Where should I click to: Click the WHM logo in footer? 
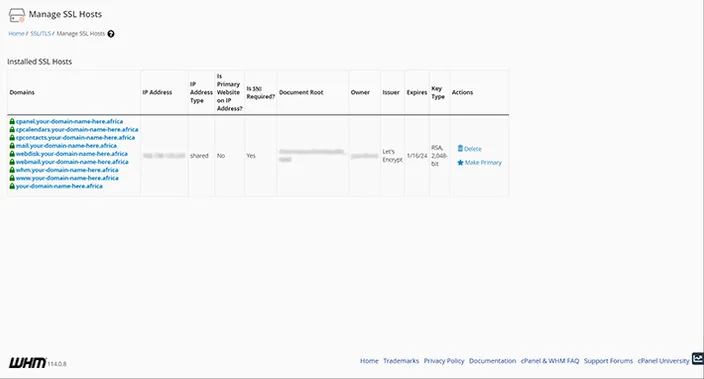coord(27,363)
